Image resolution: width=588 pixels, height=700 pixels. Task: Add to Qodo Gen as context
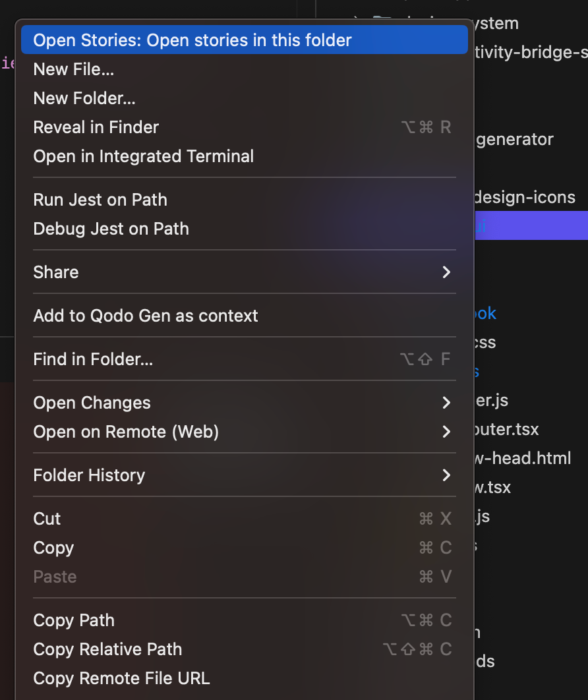click(244, 316)
